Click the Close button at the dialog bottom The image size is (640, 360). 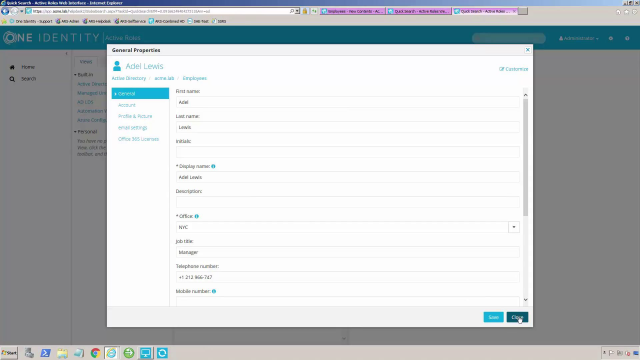tap(517, 317)
